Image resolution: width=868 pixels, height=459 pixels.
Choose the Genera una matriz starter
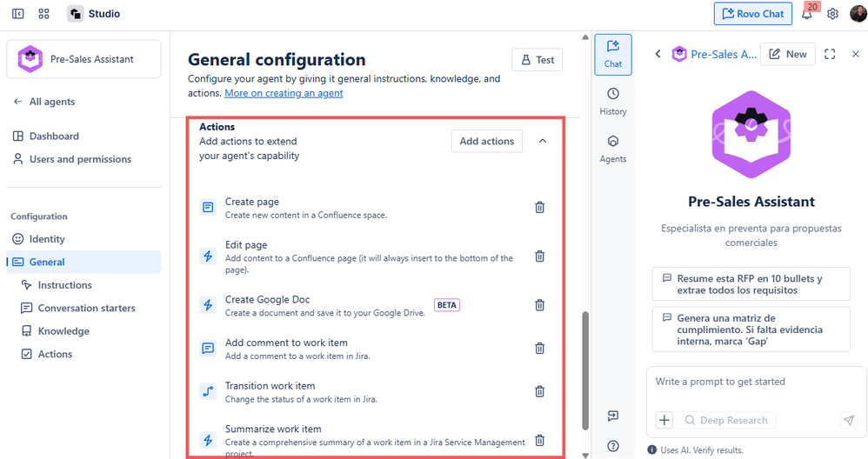coord(751,329)
